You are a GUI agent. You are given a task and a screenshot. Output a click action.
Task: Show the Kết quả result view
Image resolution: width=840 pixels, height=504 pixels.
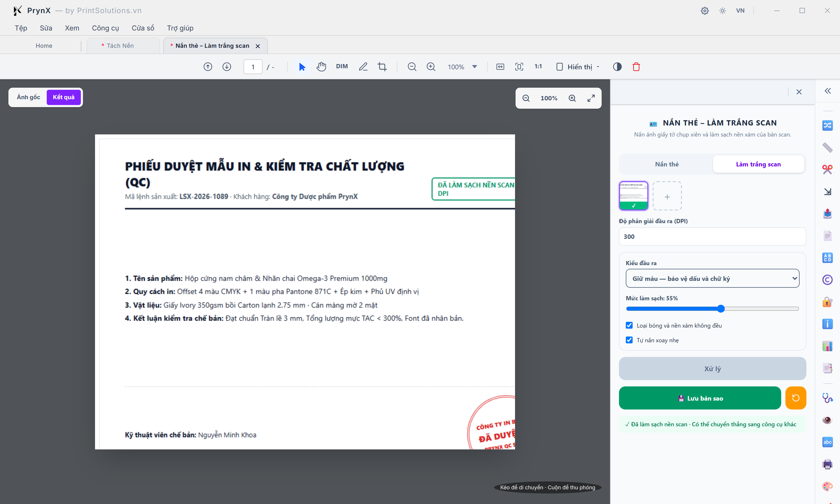tap(64, 97)
